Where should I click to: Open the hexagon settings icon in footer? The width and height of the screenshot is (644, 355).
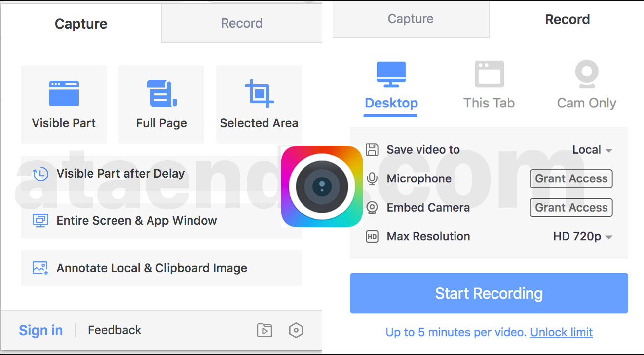296,330
